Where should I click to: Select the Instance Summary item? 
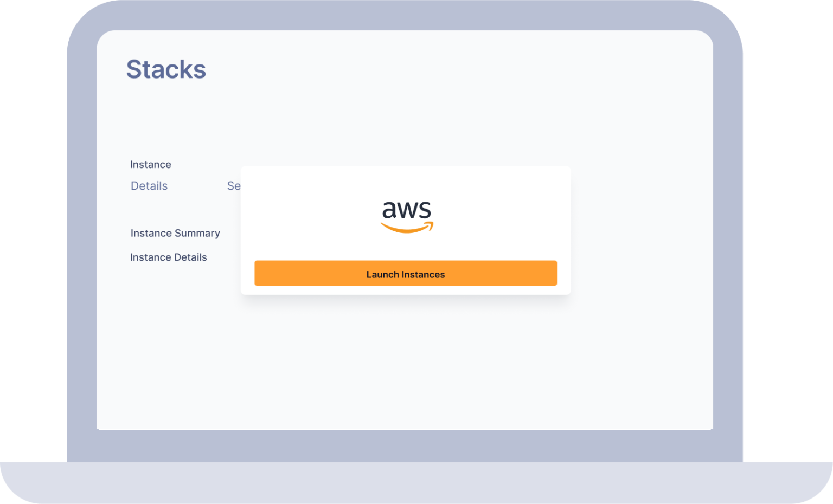click(175, 233)
